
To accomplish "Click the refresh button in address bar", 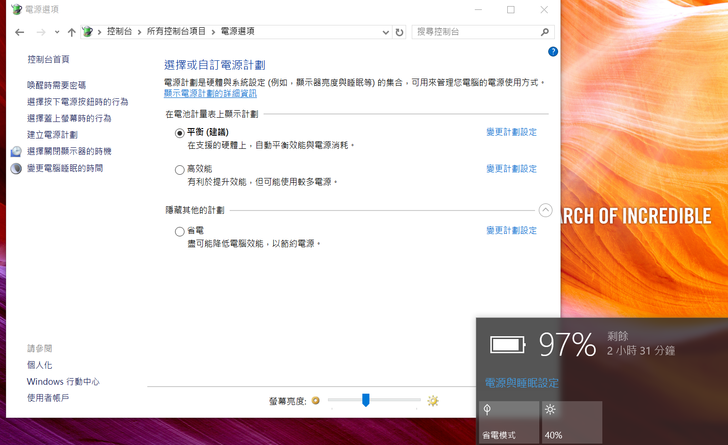I will tap(399, 32).
